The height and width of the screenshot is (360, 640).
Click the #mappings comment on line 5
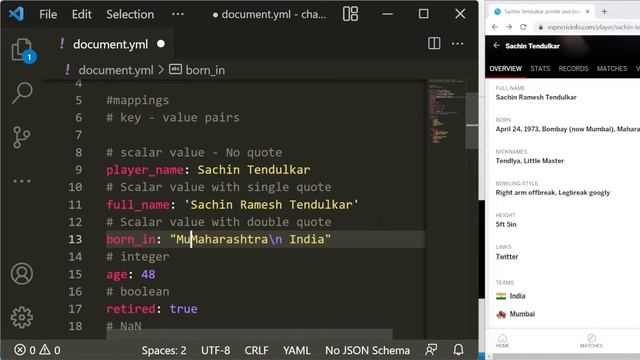pos(138,100)
